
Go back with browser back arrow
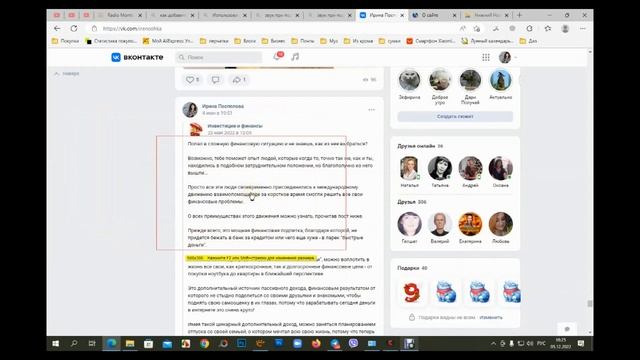coord(57,29)
